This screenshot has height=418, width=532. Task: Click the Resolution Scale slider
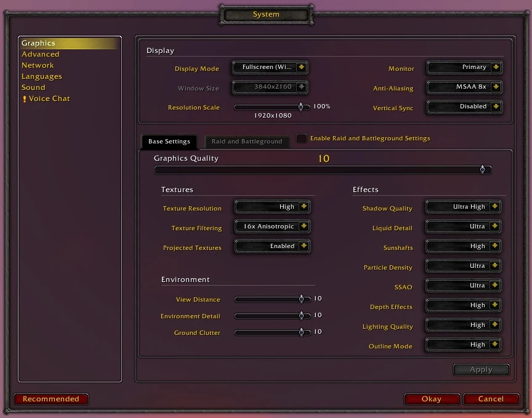click(272, 107)
